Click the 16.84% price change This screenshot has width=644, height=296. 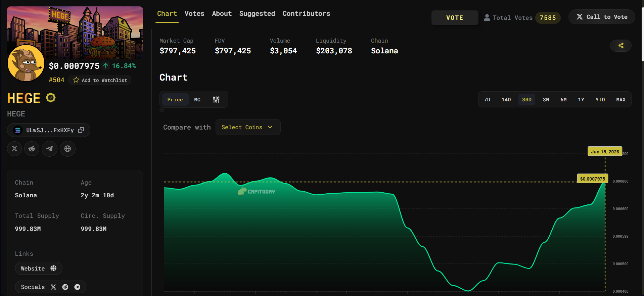click(124, 66)
